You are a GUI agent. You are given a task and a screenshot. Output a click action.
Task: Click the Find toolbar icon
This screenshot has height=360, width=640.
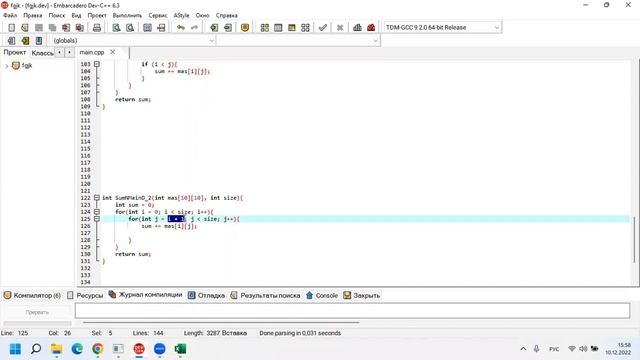click(116, 28)
